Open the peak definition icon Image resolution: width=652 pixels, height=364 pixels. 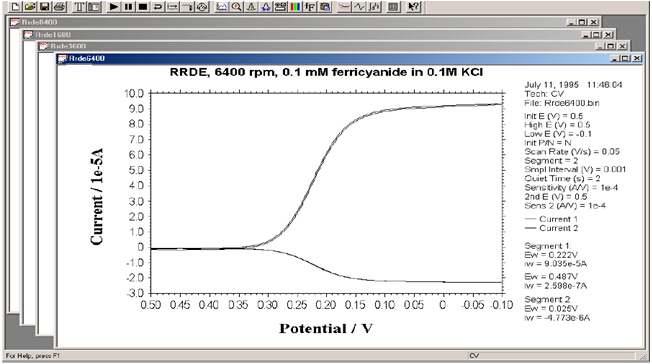(251, 6)
